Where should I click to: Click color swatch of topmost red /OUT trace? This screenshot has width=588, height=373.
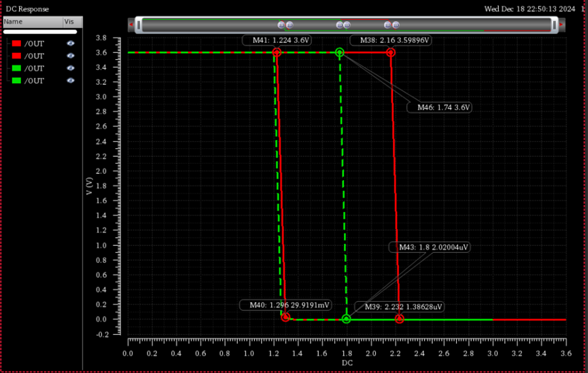(16, 43)
